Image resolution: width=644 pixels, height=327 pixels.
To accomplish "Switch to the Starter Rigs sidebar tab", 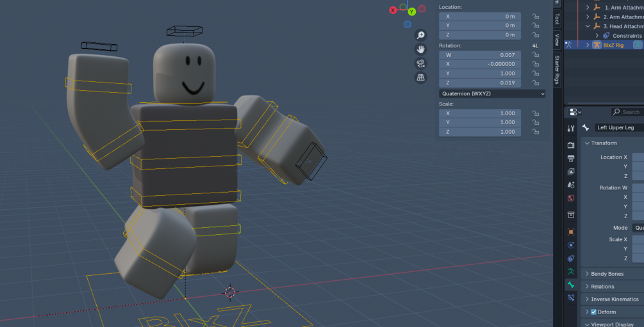I will [557, 69].
